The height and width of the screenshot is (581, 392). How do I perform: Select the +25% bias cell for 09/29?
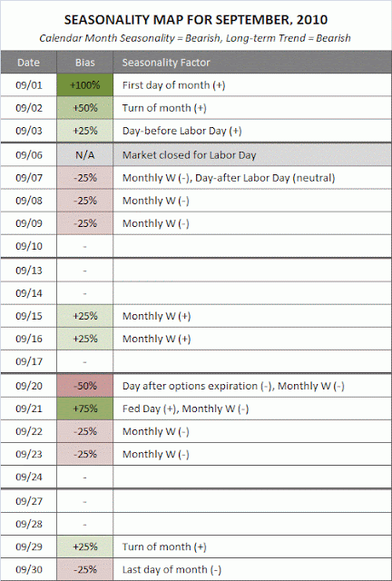[x=85, y=547]
